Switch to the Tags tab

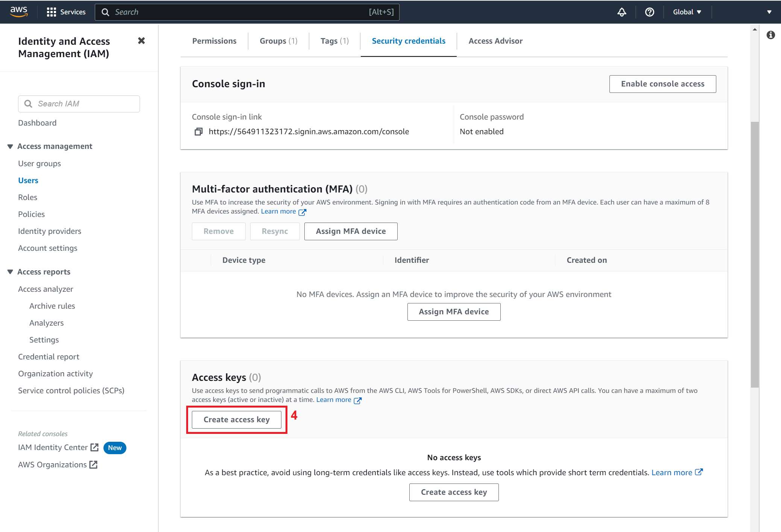click(334, 41)
